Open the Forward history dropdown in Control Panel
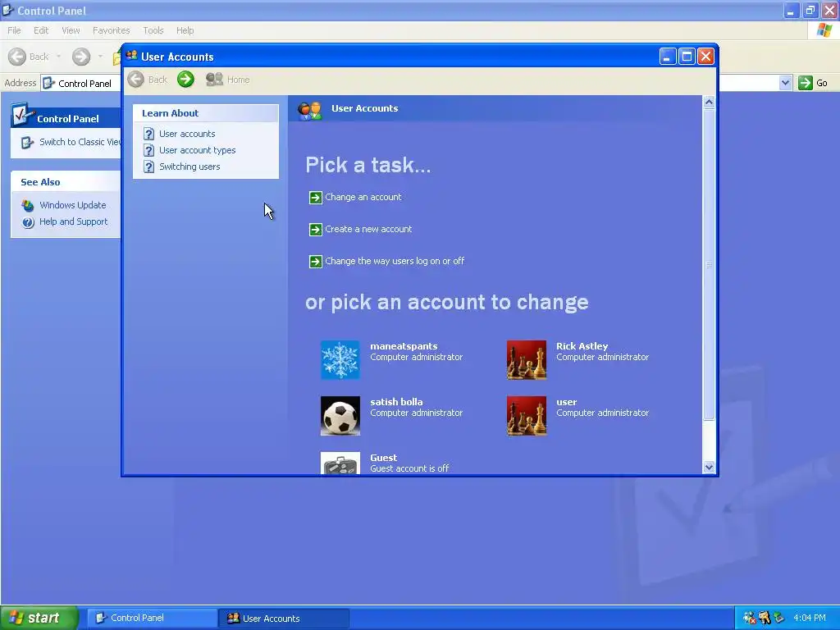This screenshot has height=630, width=840. 100,57
